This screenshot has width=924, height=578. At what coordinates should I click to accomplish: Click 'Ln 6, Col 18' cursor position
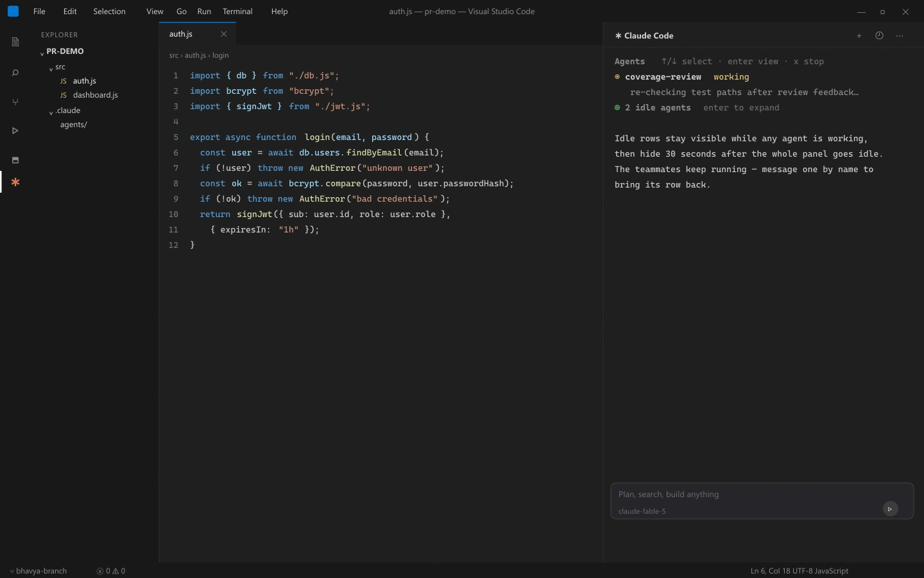pos(771,571)
